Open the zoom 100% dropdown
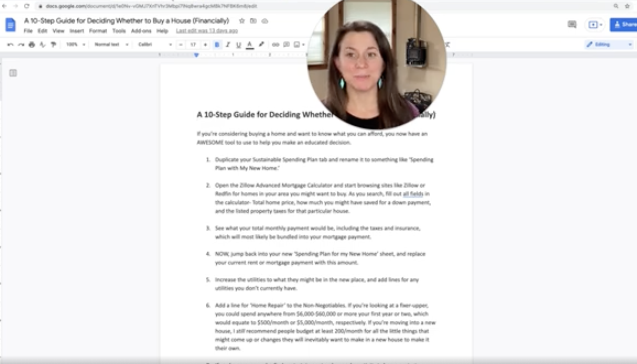 (75, 45)
